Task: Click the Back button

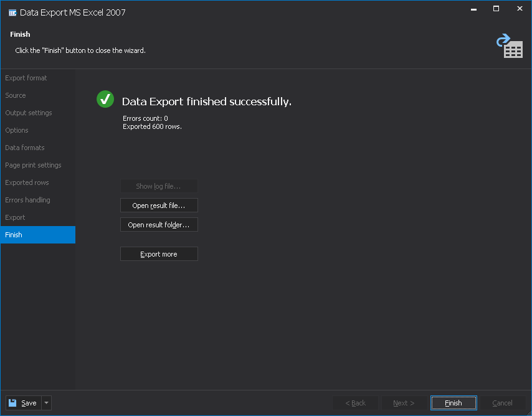Action: (x=355, y=403)
